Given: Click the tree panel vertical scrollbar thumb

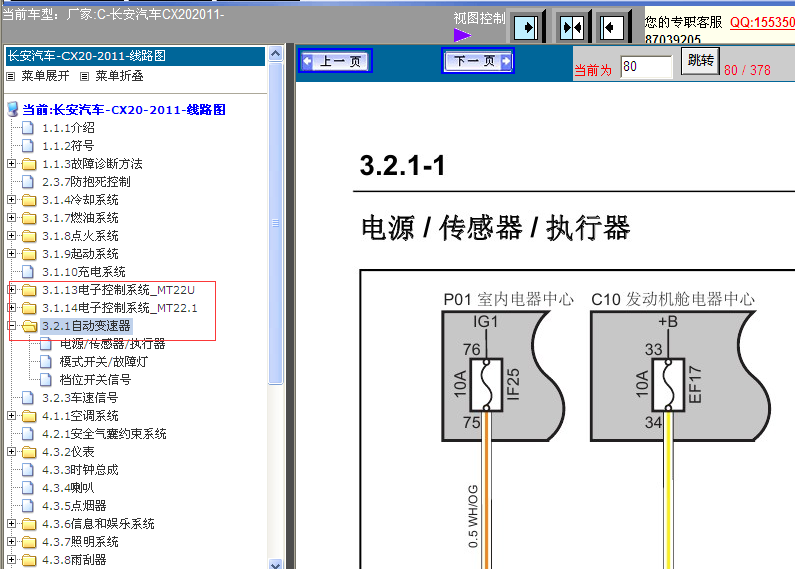Looking at the screenshot, I should pos(275,223).
